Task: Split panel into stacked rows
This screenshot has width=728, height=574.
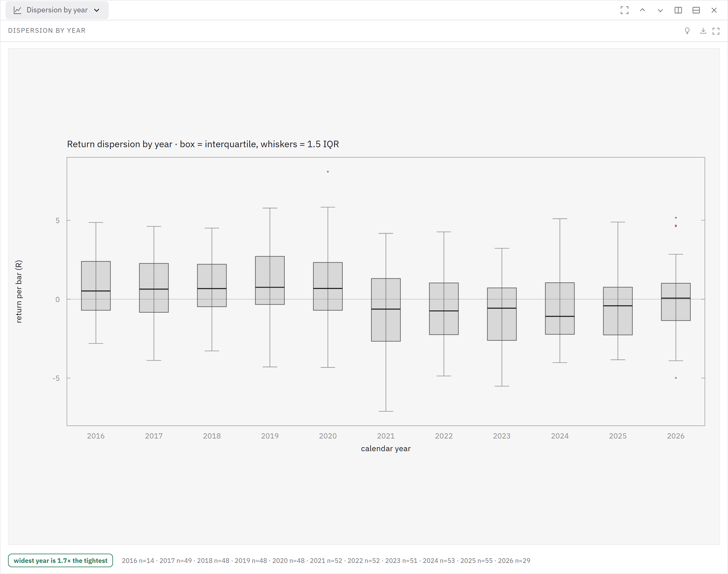Action: pyautogui.click(x=696, y=10)
